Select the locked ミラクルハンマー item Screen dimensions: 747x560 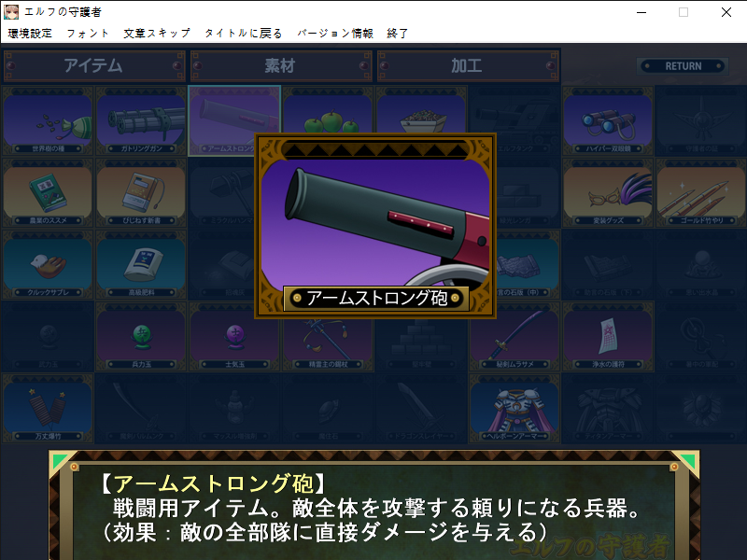point(221,193)
